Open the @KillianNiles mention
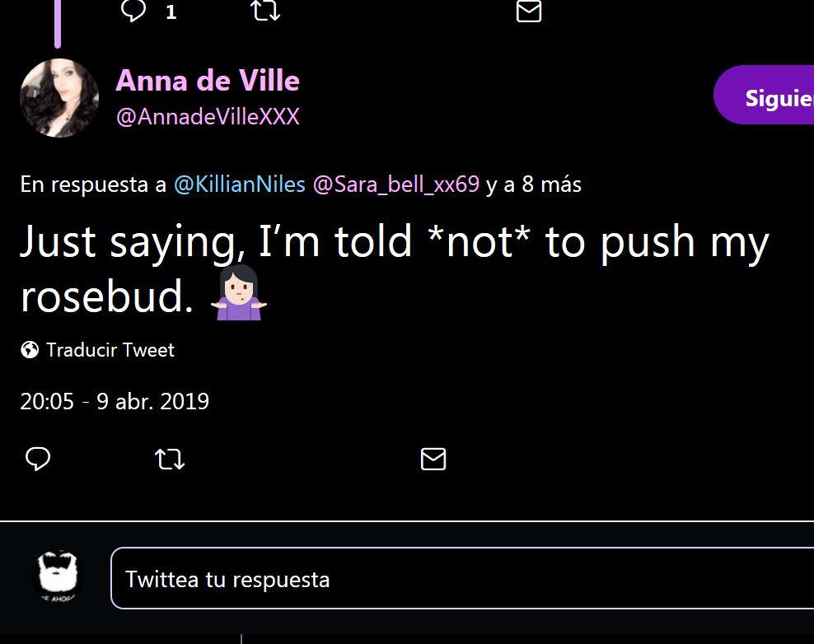 click(x=239, y=184)
